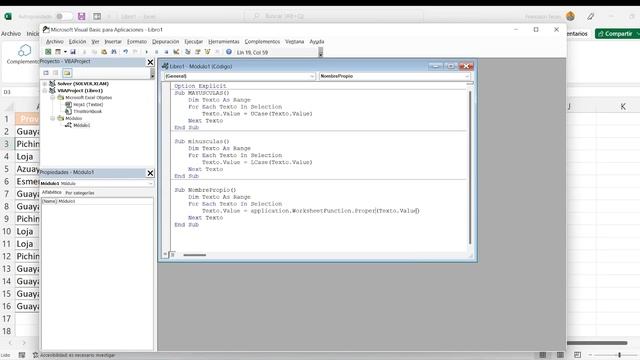
Task: Click the Redo arrow in VBA toolbar
Action: pos(136,52)
